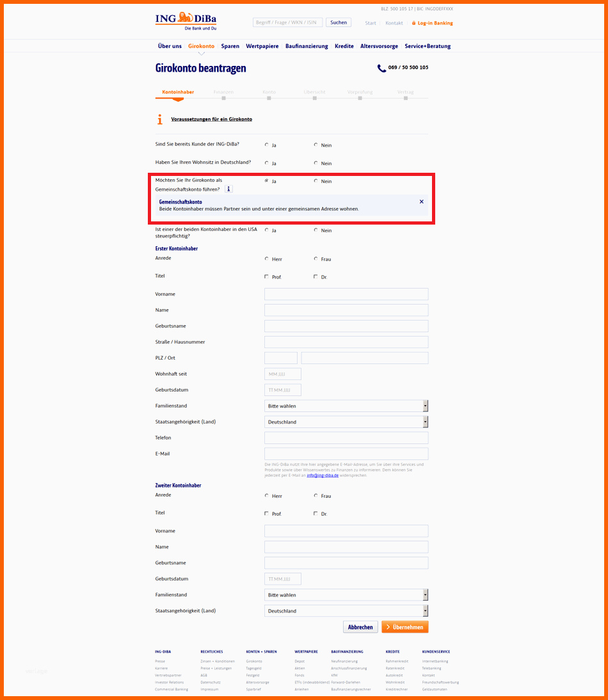
Task: Check Prof. title for Erster Kontoinhaber
Action: coord(266,277)
